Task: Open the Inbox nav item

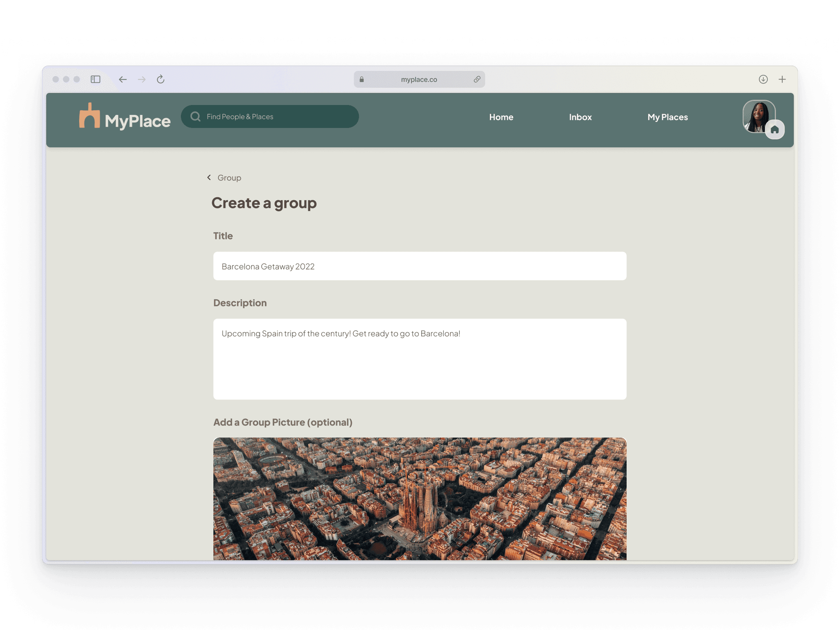Action: click(x=580, y=117)
